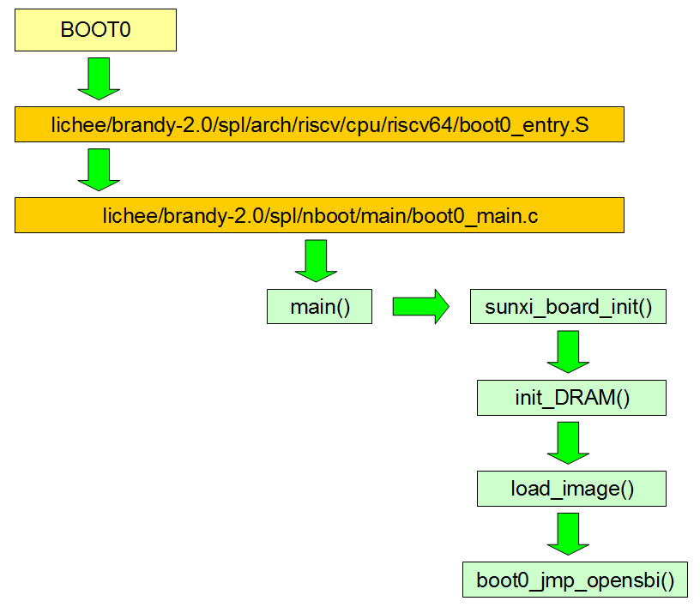Click the green arrow below the BOOT0 box
700x607 pixels.
99,78
